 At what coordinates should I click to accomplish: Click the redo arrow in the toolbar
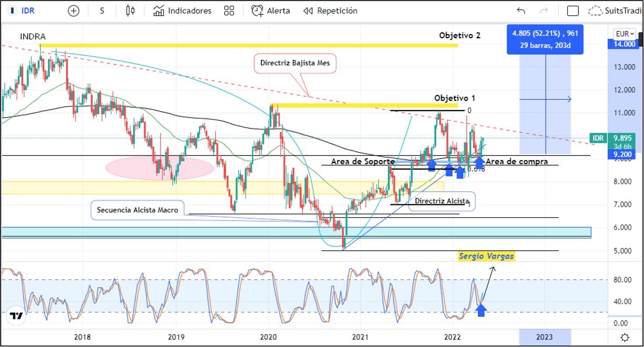[x=544, y=11]
